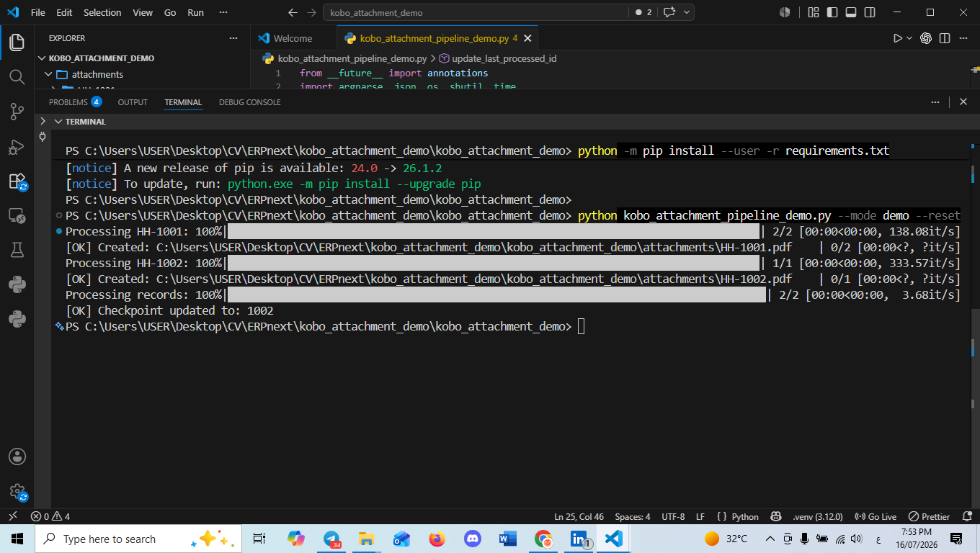Open the chat dropdown chevron in title bar
This screenshot has width=980, height=553.
pyautogui.click(x=687, y=12)
